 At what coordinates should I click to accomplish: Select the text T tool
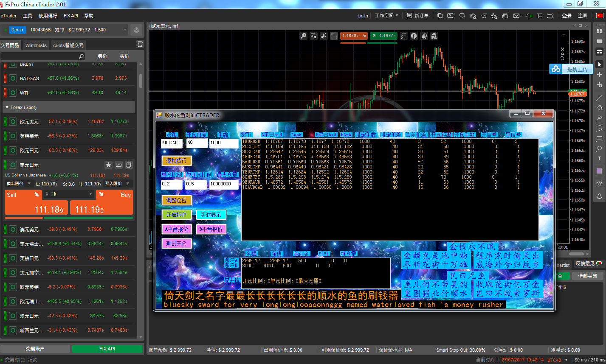[x=599, y=159]
